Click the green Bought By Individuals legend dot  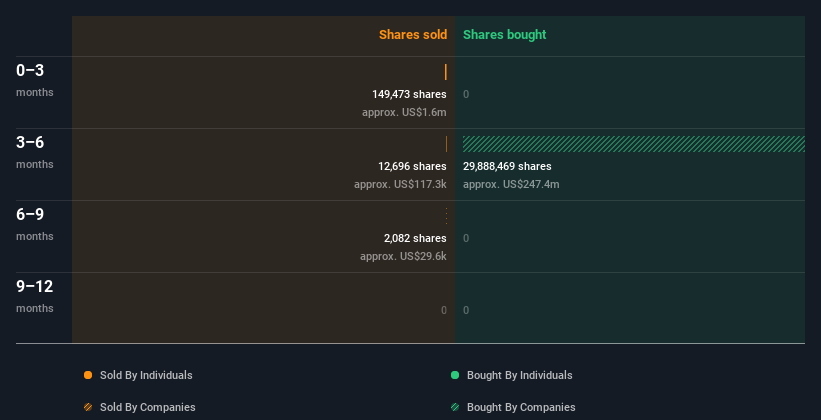pos(455,375)
